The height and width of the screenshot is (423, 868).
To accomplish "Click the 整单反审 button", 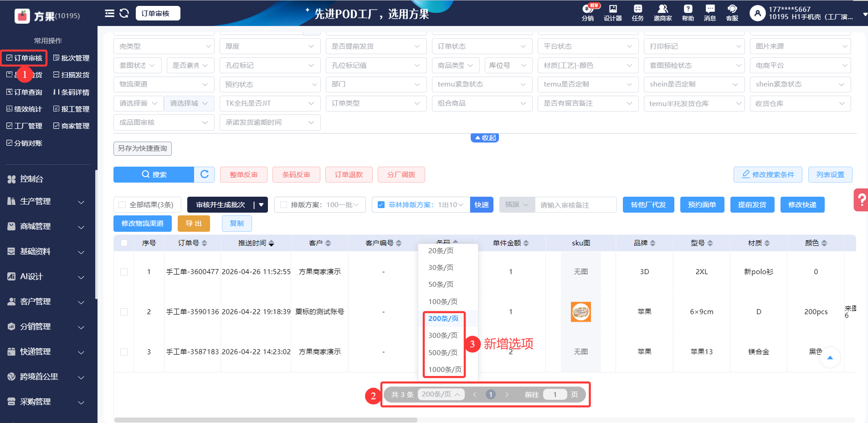I will pyautogui.click(x=243, y=174).
